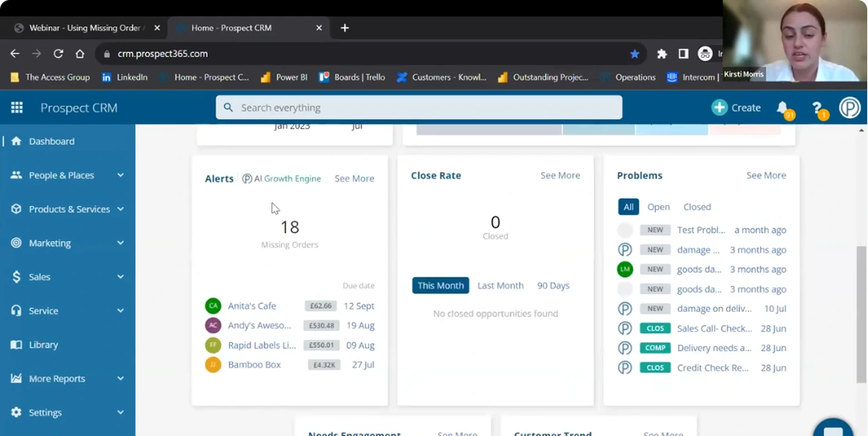868x436 pixels.
Task: Open notifications bell with 91 badge
Action: tap(784, 109)
